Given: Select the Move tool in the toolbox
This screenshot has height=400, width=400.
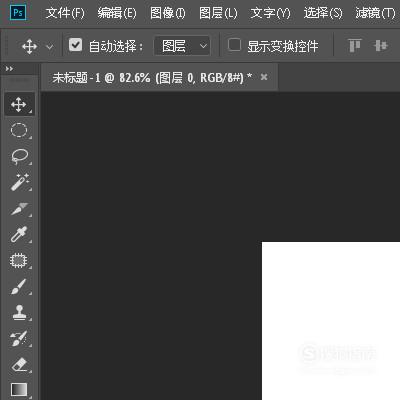Looking at the screenshot, I should tap(19, 105).
